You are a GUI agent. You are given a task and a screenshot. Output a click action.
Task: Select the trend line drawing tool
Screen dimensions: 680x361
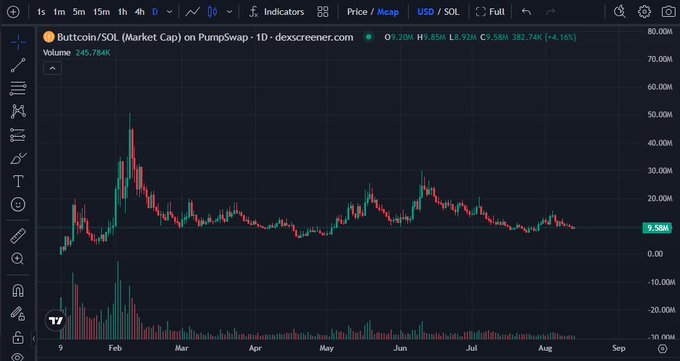coord(18,65)
